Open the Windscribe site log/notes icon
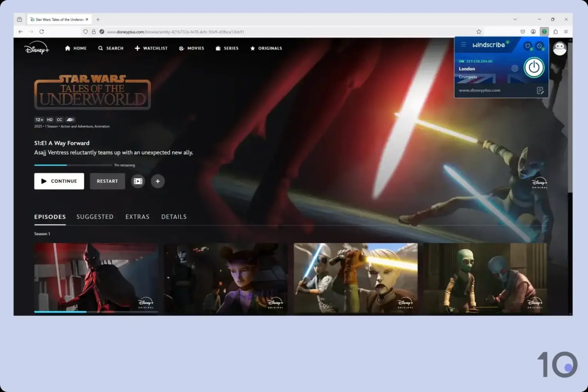 [x=540, y=90]
